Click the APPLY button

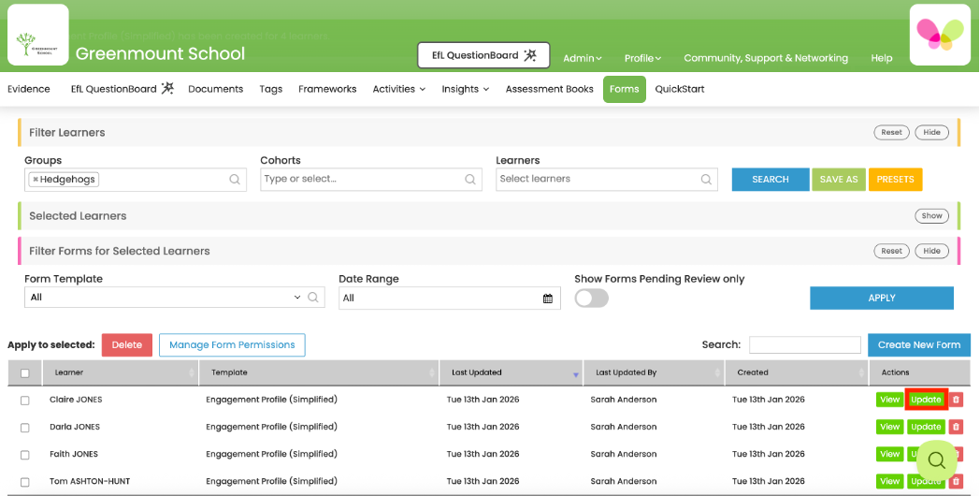[881, 299]
